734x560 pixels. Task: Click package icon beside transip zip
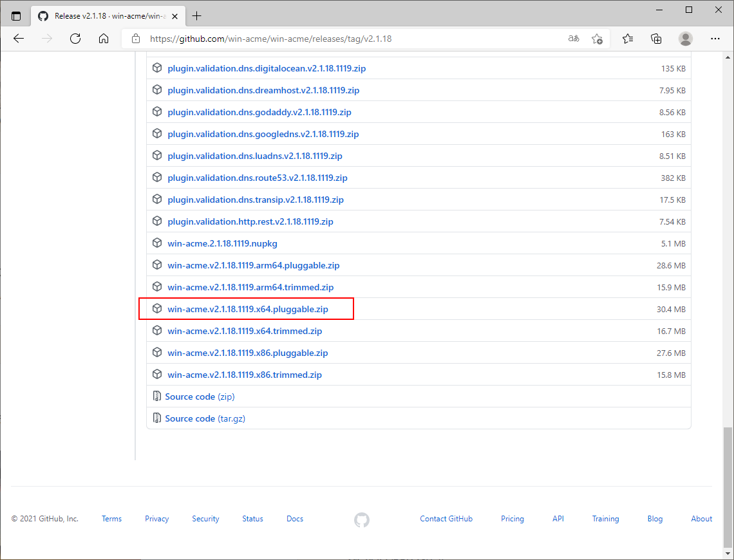point(157,200)
